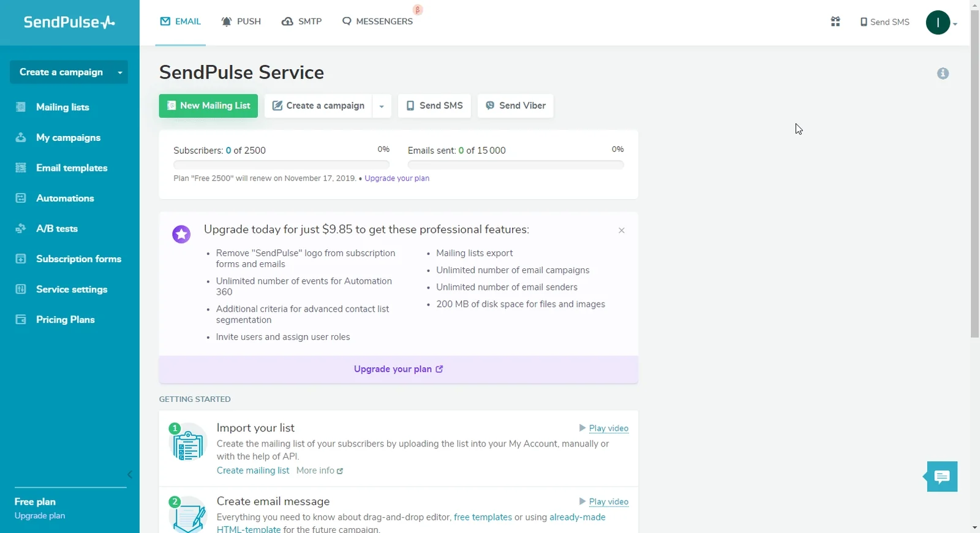Click the Create mailing list link
Viewport: 980px width, 533px height.
point(253,471)
